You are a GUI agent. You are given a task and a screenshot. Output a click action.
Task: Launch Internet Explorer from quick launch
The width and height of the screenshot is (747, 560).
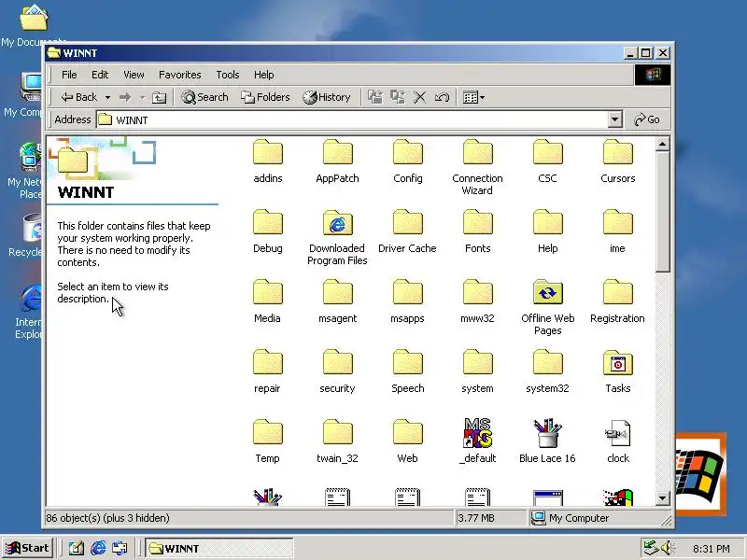tap(98, 548)
